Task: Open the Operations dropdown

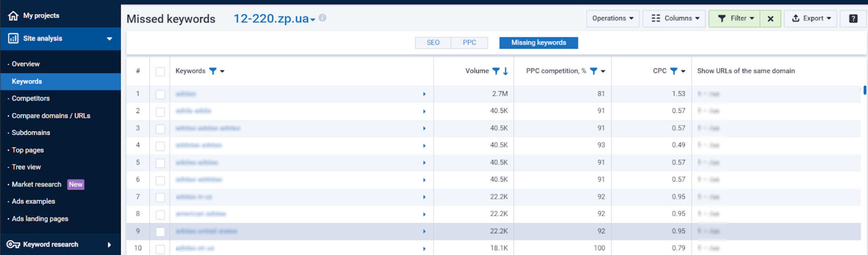Action: click(612, 19)
